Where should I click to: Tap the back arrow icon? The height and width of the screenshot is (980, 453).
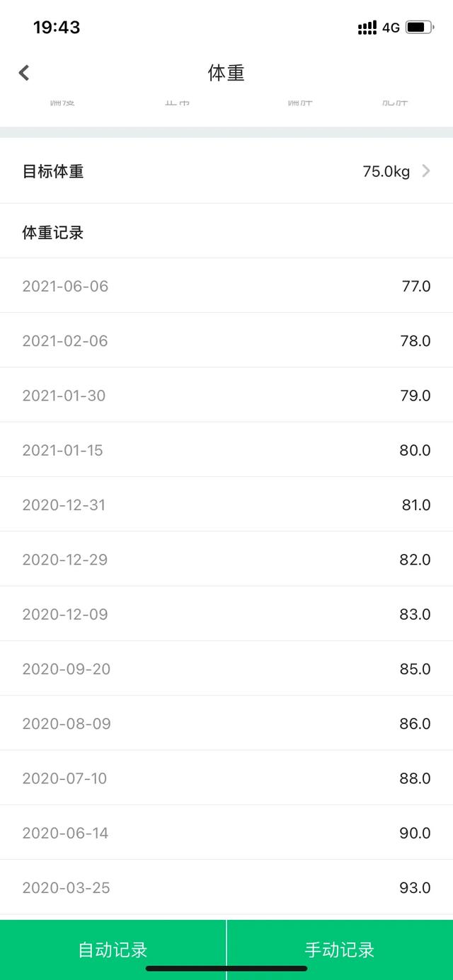click(x=24, y=73)
